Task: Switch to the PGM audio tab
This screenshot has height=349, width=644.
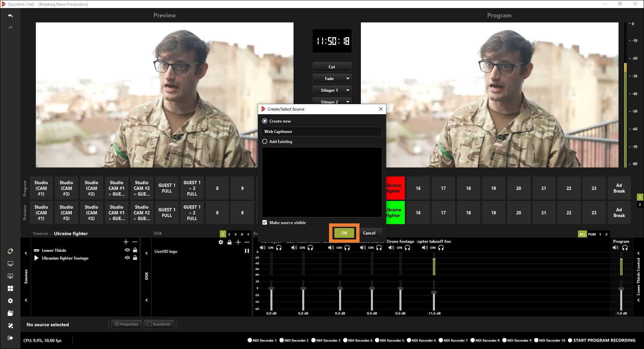Action: (x=592, y=234)
